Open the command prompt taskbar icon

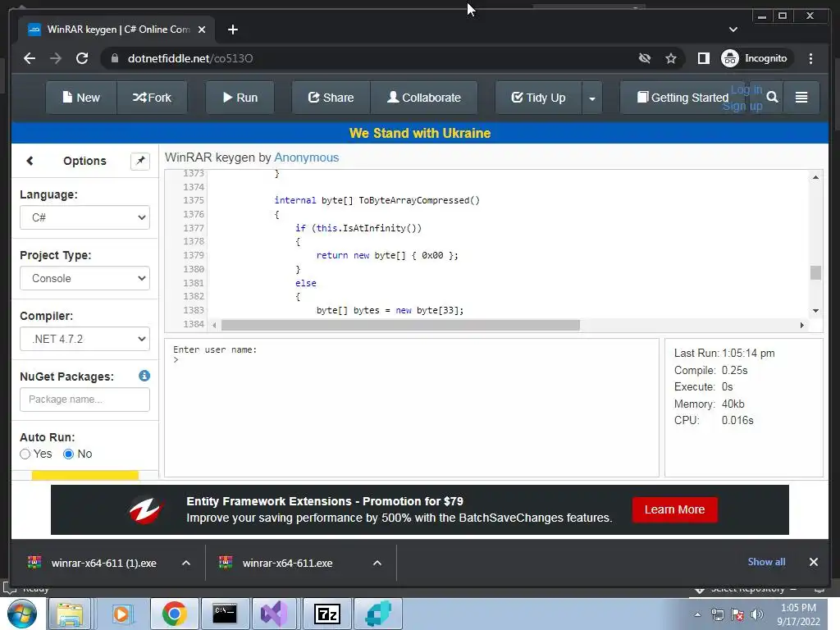(225, 614)
